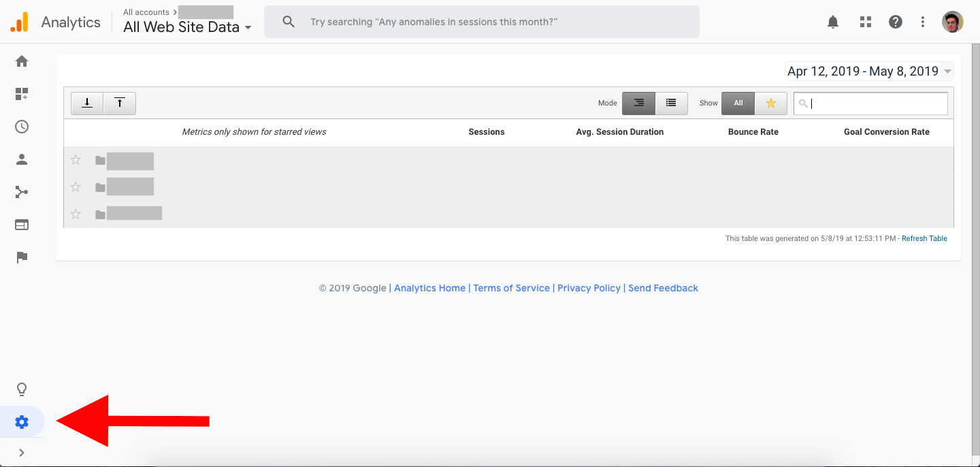
Task: Open the Admin settings gear
Action: tap(21, 421)
